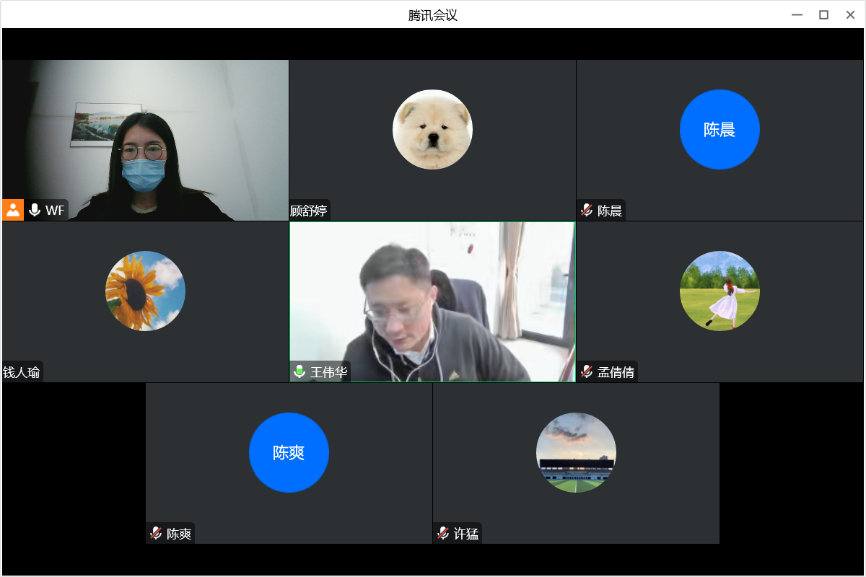The image size is (866, 577).
Task: Click WF's video feed with masked woman
Action: (x=145, y=140)
